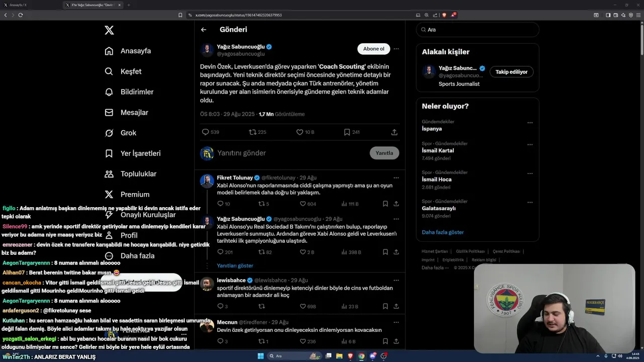Open Topluluklar communities
This screenshot has width=644, height=362.
pos(130,174)
